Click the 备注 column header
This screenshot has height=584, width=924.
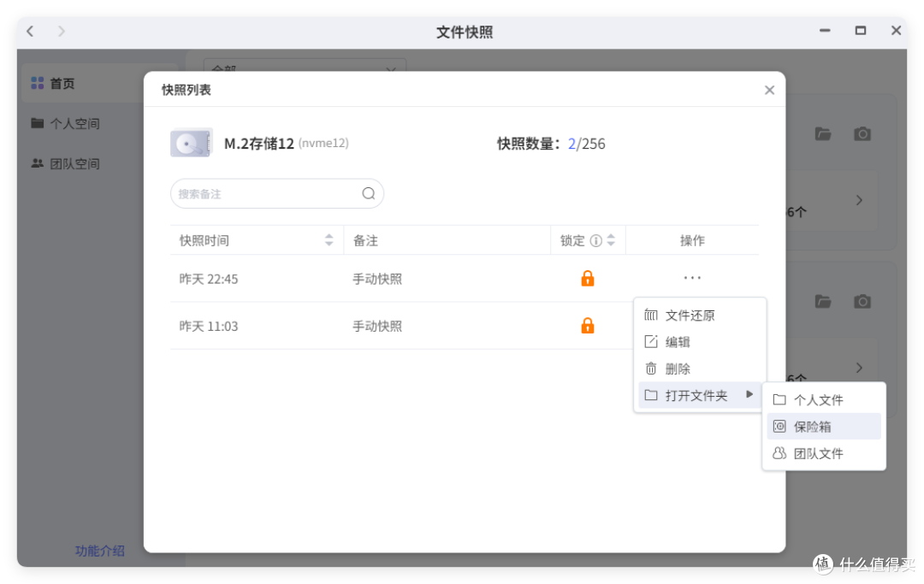click(x=365, y=240)
